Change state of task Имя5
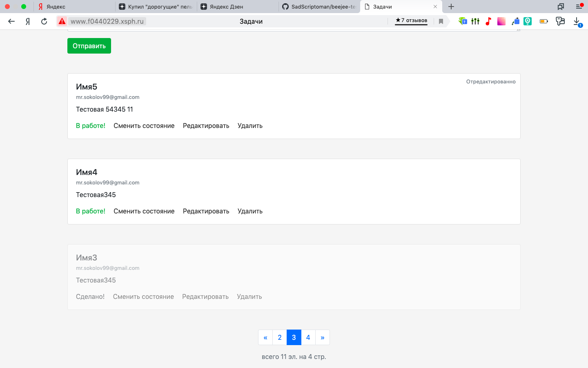588x368 pixels. [x=144, y=126]
